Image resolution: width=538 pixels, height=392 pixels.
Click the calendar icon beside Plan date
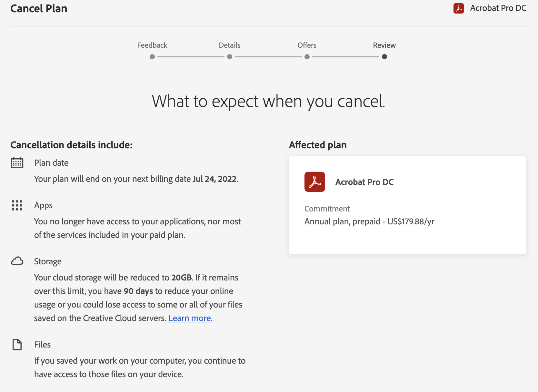tap(17, 162)
